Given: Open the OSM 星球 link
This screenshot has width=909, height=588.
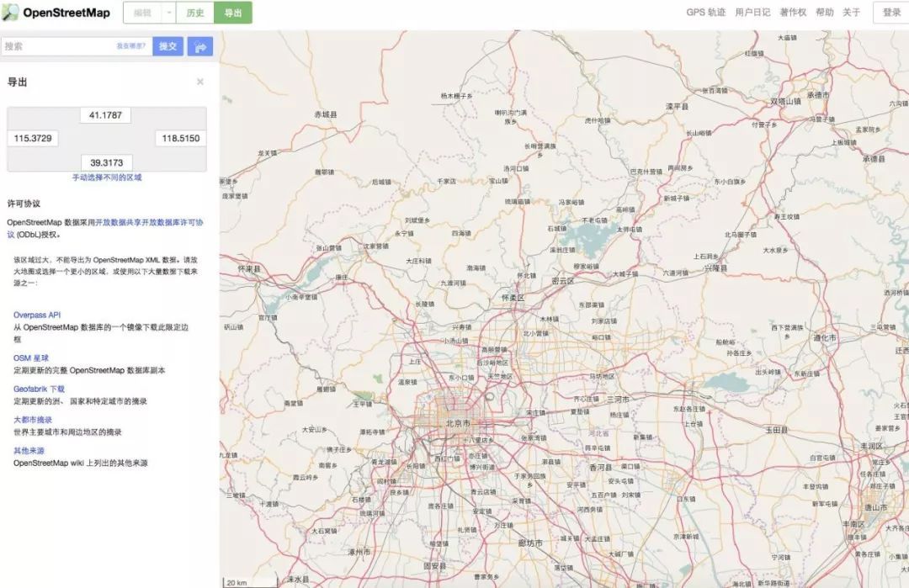Looking at the screenshot, I should tap(31, 358).
